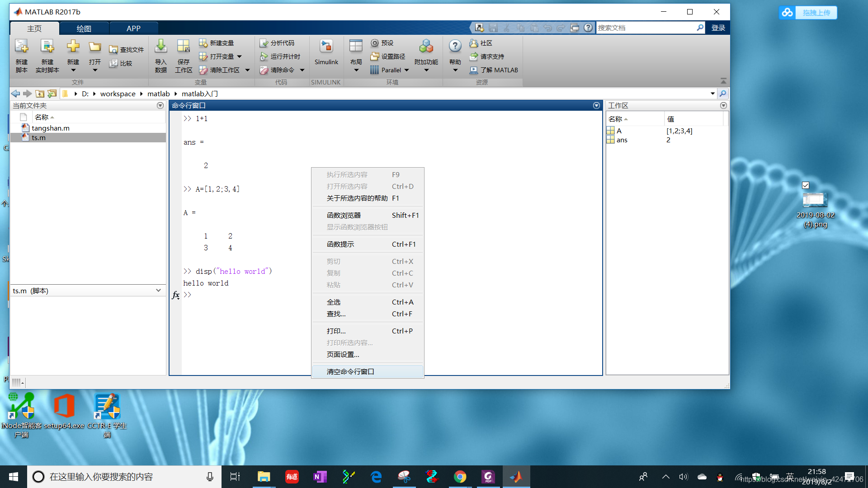This screenshot has width=868, height=488.
Task: Click Analyze Code (分析代码)
Action: (x=277, y=43)
